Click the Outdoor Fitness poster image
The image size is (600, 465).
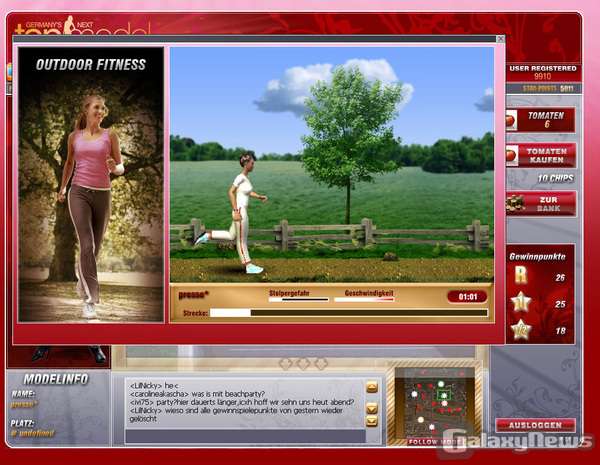click(91, 184)
